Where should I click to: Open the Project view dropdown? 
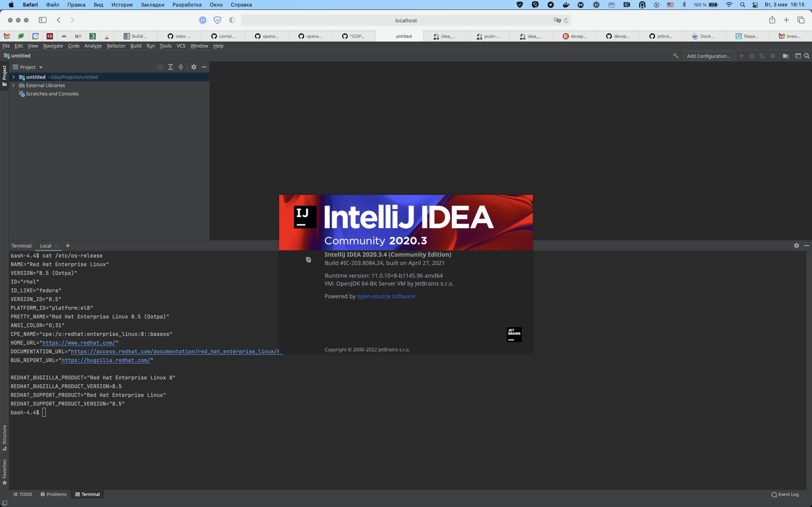coord(31,67)
